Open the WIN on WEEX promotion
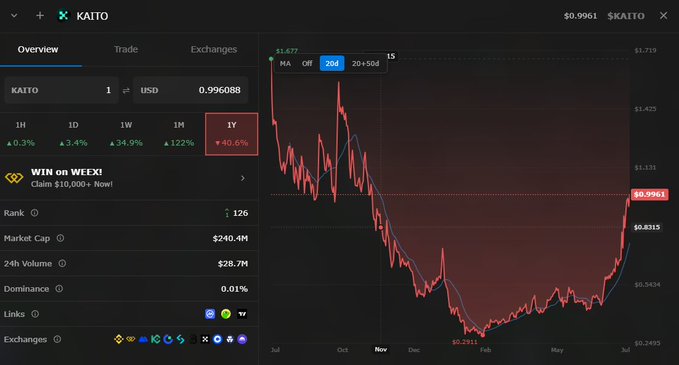 click(129, 178)
